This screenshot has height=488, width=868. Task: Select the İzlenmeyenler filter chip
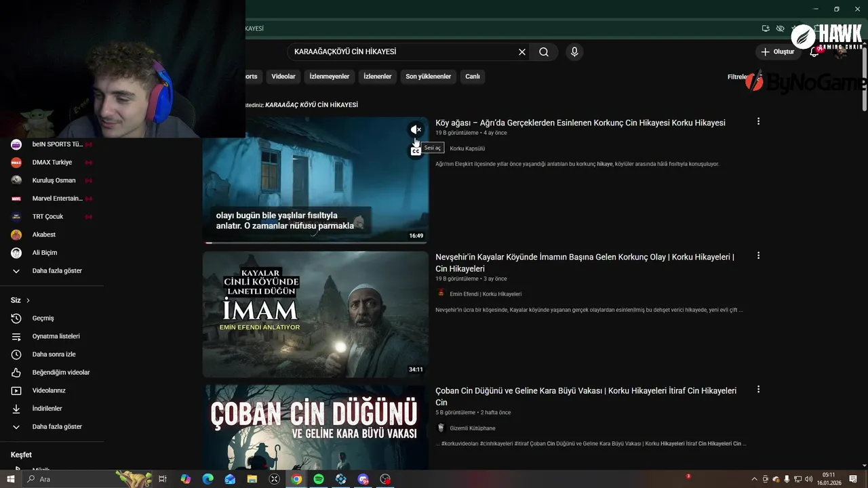click(x=330, y=77)
